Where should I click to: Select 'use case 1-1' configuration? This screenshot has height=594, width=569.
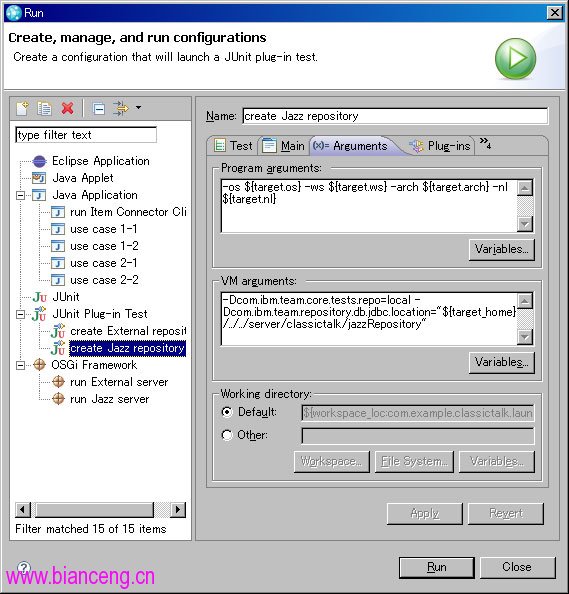coord(103,229)
